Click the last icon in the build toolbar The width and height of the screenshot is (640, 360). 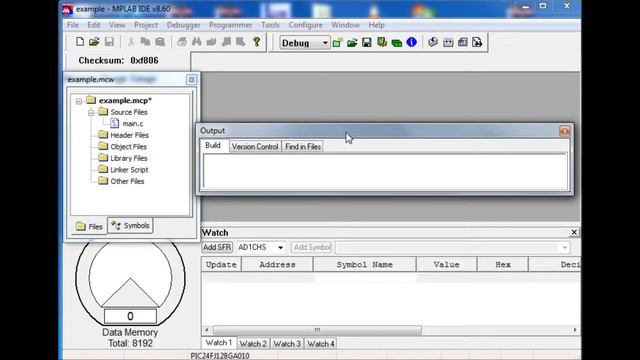coord(477,42)
